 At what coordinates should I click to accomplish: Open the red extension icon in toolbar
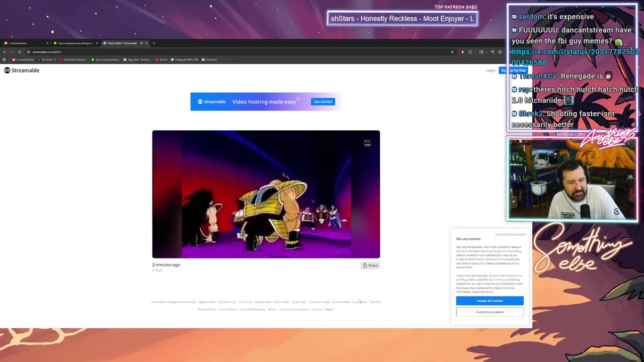[463, 52]
